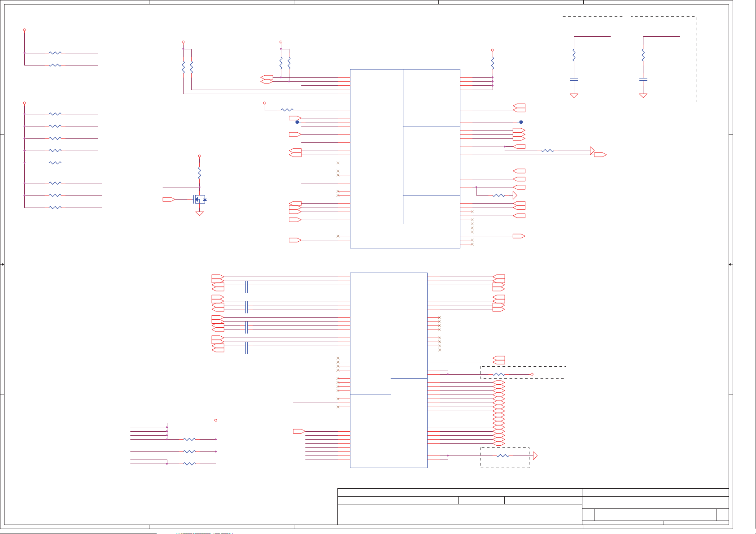Click the power node circle above the bottom-left resistor group
Screen dimensions: 756x534
coord(216,421)
